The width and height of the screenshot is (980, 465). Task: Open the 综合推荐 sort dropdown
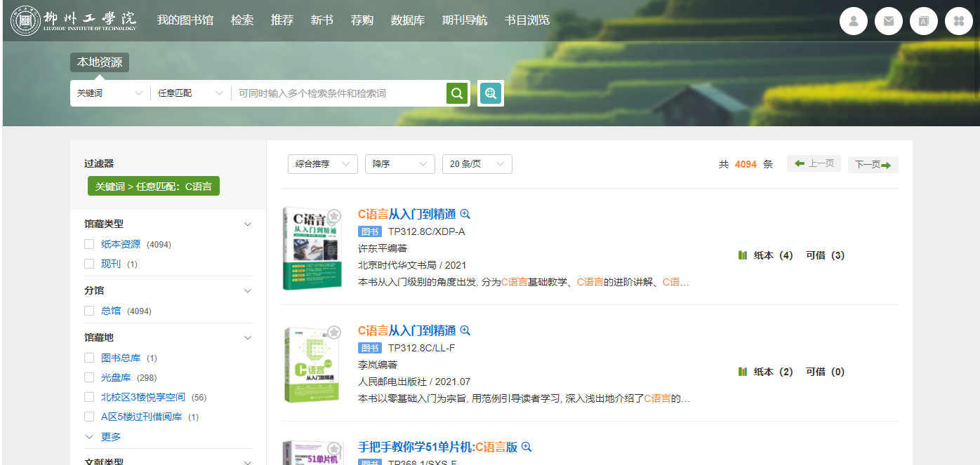tap(323, 164)
